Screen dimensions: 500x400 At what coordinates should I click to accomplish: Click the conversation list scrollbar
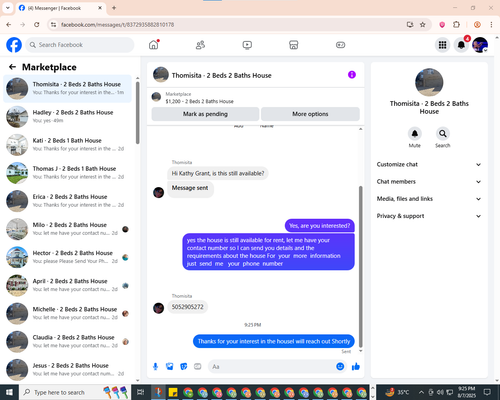point(137,113)
